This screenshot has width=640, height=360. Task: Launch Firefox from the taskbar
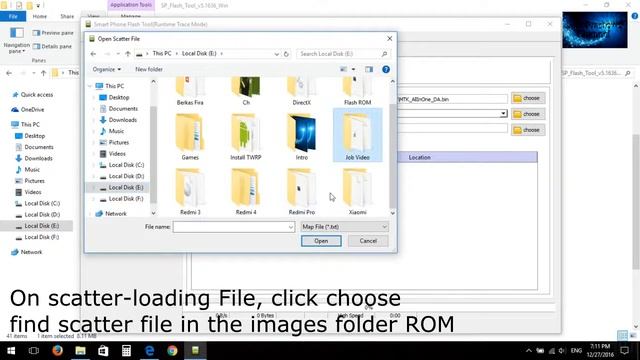pos(58,351)
